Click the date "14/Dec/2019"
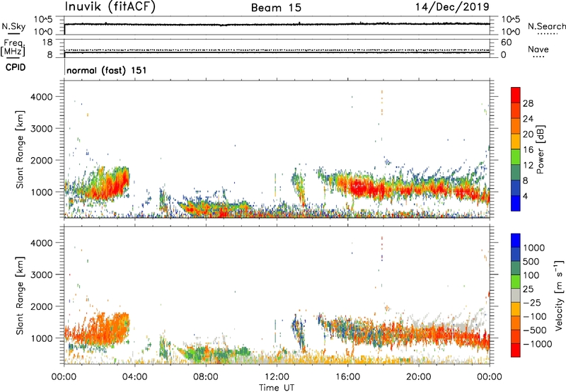This screenshot has height=392, width=566. (452, 7)
